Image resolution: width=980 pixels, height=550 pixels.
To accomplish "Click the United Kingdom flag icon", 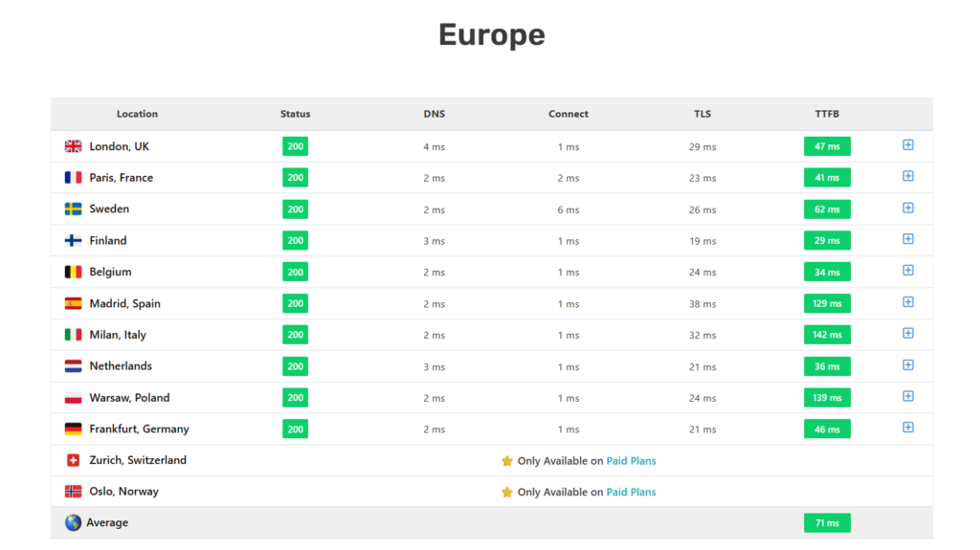I will click(x=73, y=146).
